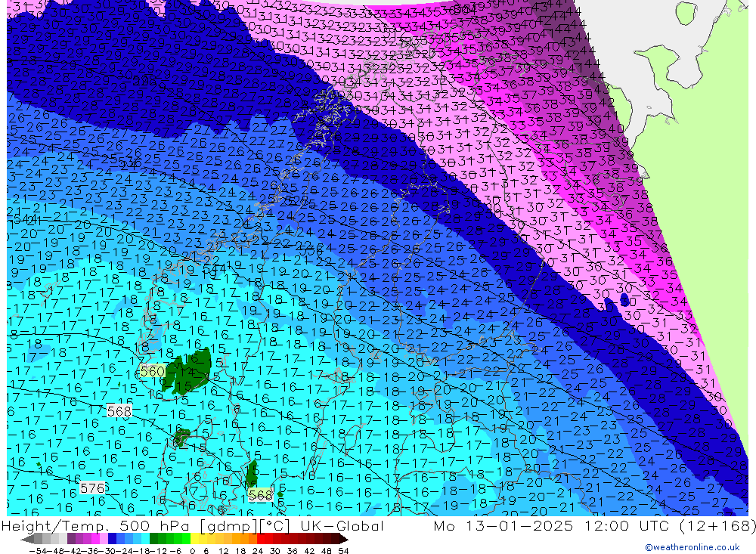The width and height of the screenshot is (756, 554).
Task: Open the weatheronline.co.uk copyright link
Action: pos(692,547)
